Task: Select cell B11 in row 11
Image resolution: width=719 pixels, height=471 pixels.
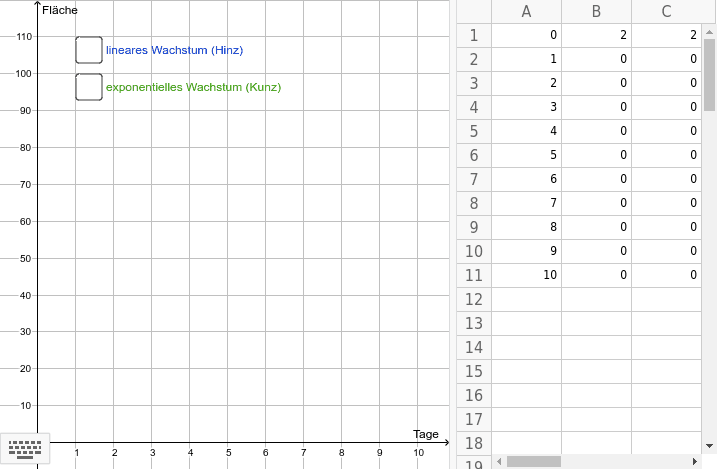Action: [597, 275]
